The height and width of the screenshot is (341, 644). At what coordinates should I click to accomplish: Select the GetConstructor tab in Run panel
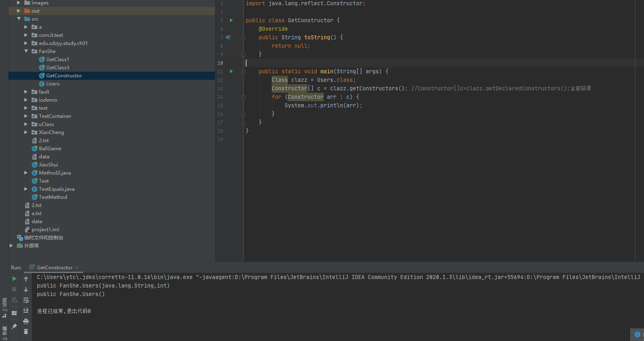tap(54, 268)
